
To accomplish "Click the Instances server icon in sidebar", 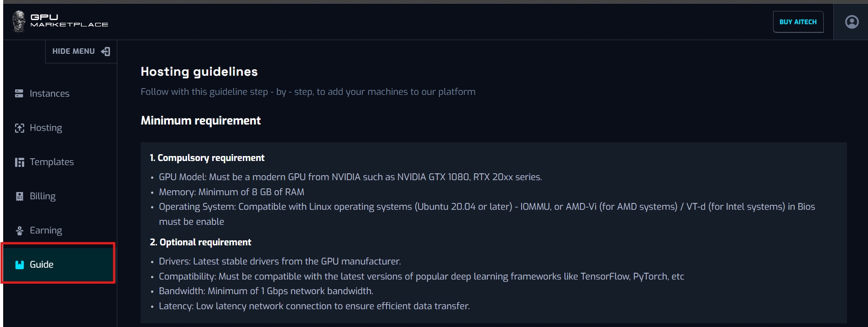I will (19, 93).
